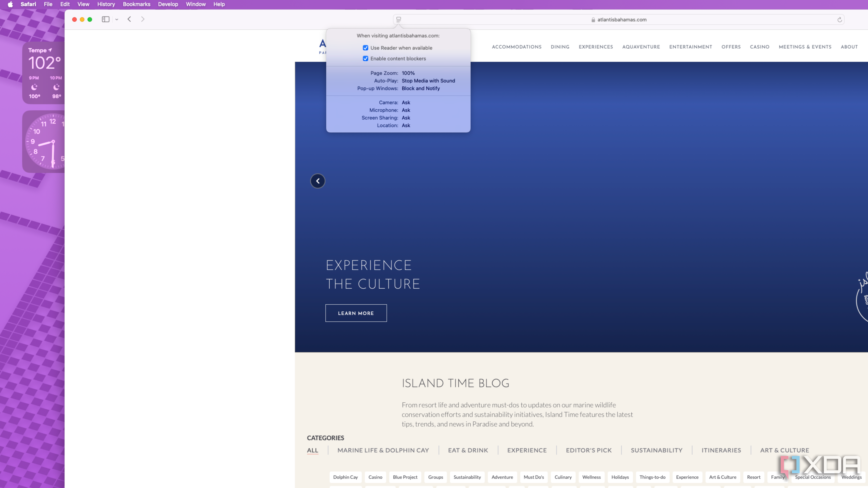Toggle the Safari sidebar button
Image resolution: width=868 pixels, height=488 pixels.
tap(105, 19)
